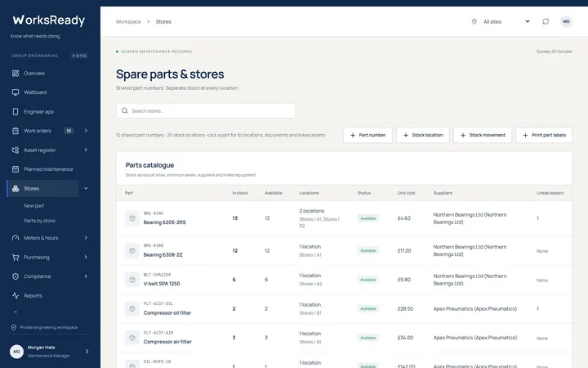Click the Work orders count badge 10
588x368 pixels.
point(69,131)
